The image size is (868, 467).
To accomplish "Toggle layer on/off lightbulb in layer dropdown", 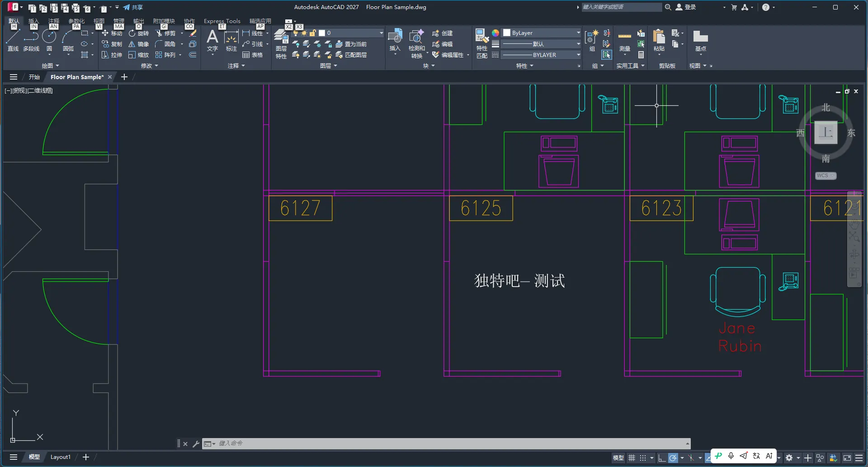I will click(x=296, y=33).
